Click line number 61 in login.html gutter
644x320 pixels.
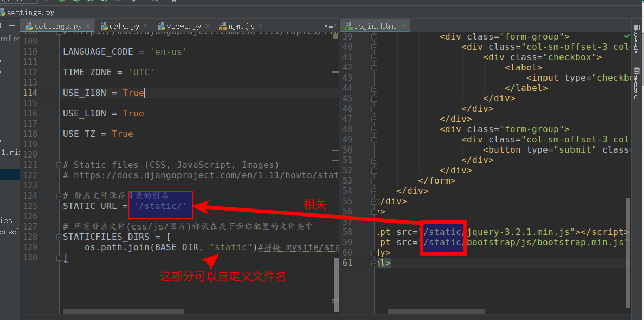click(x=347, y=263)
